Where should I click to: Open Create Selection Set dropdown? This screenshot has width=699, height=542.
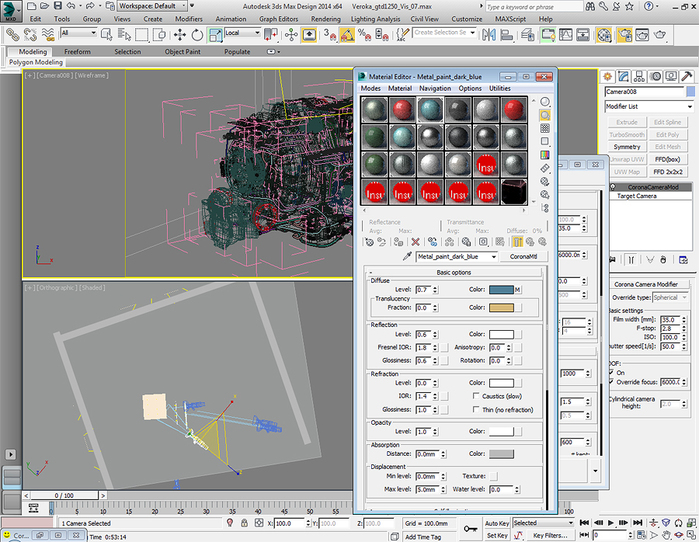click(x=444, y=33)
